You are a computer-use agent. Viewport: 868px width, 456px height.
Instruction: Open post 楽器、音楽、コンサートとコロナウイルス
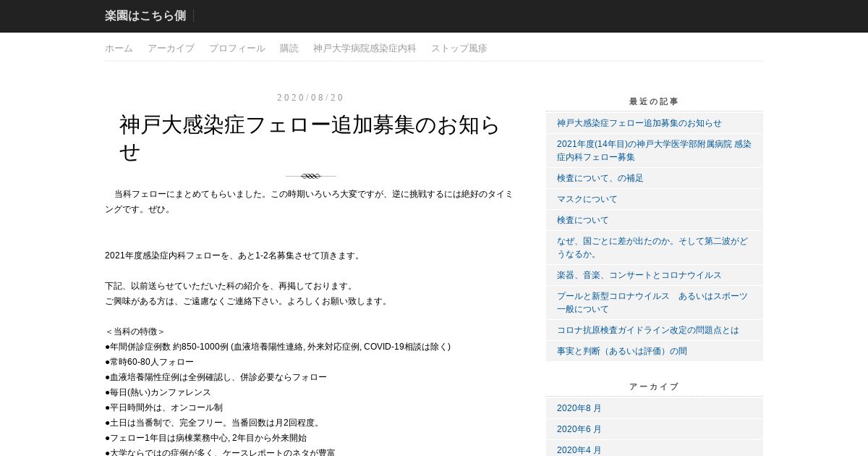pyautogui.click(x=639, y=275)
